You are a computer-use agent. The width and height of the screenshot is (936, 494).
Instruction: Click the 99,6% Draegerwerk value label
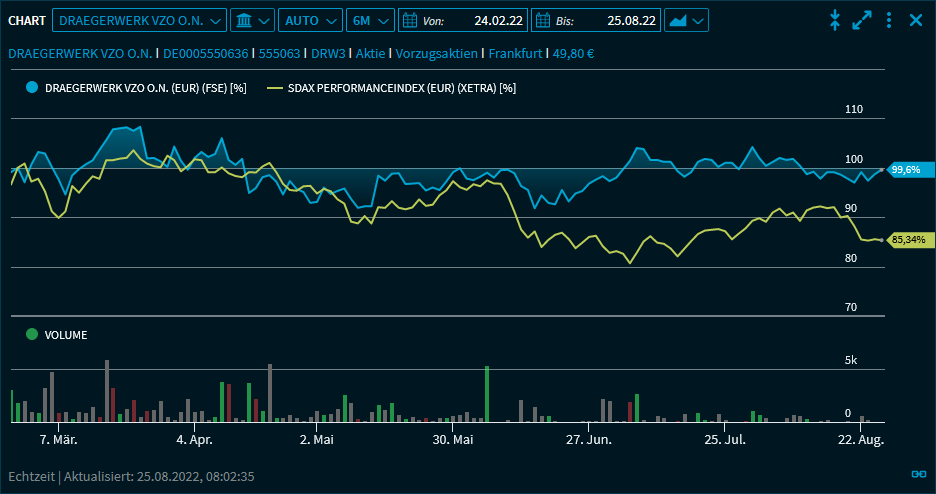click(x=905, y=170)
